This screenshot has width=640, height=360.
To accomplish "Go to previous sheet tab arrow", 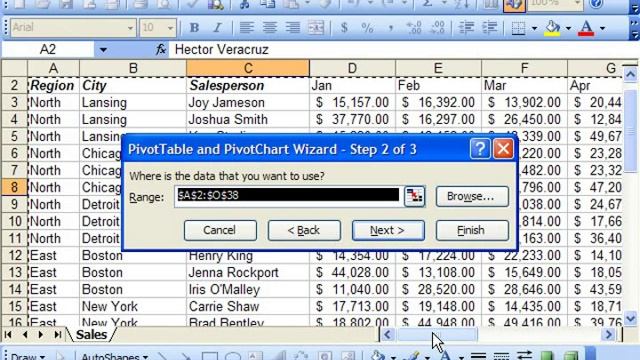I will coord(25,335).
